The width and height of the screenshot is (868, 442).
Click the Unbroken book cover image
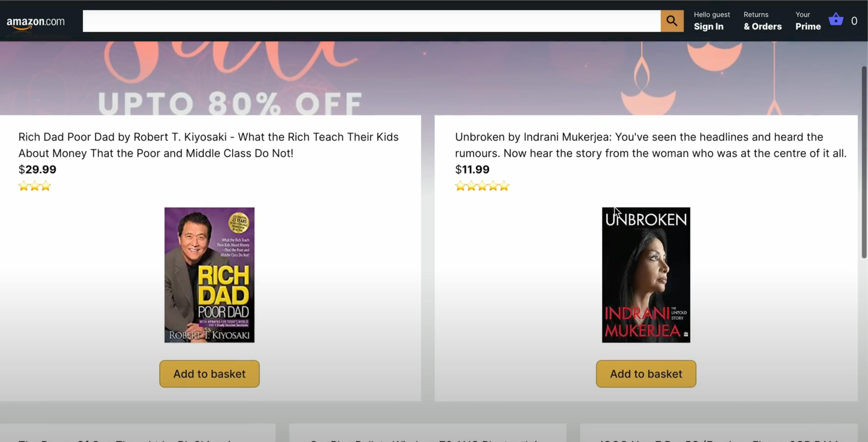tap(646, 275)
